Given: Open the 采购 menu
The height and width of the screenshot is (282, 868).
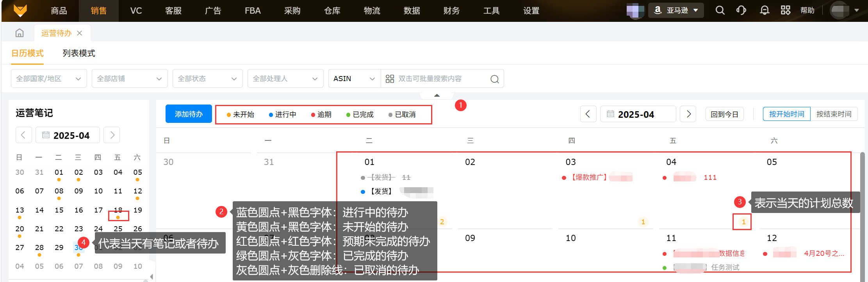Looking at the screenshot, I should (x=292, y=11).
